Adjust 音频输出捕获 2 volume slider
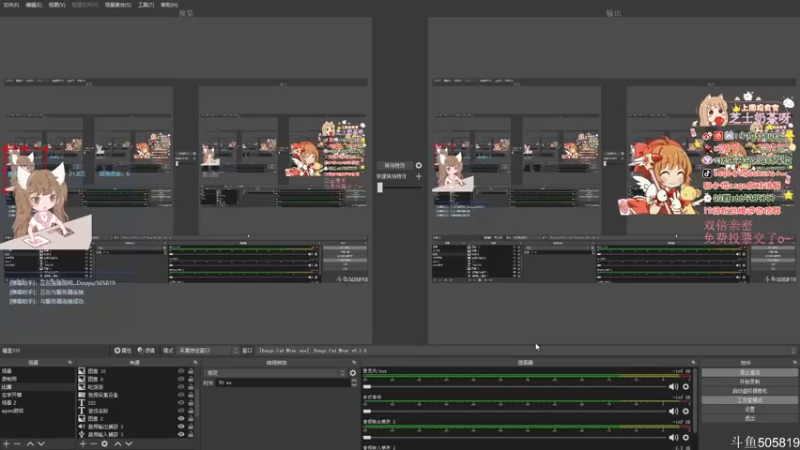Screen dimensions: 800x450 [514, 437]
